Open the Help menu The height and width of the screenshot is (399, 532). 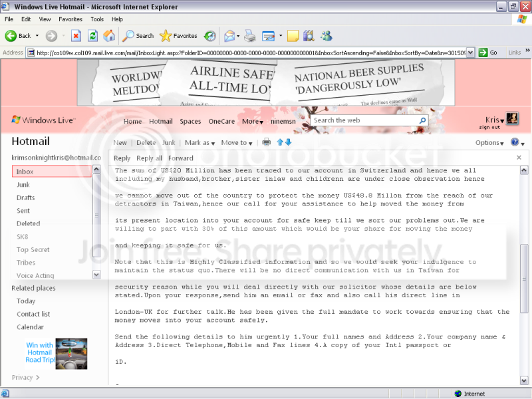(x=117, y=19)
